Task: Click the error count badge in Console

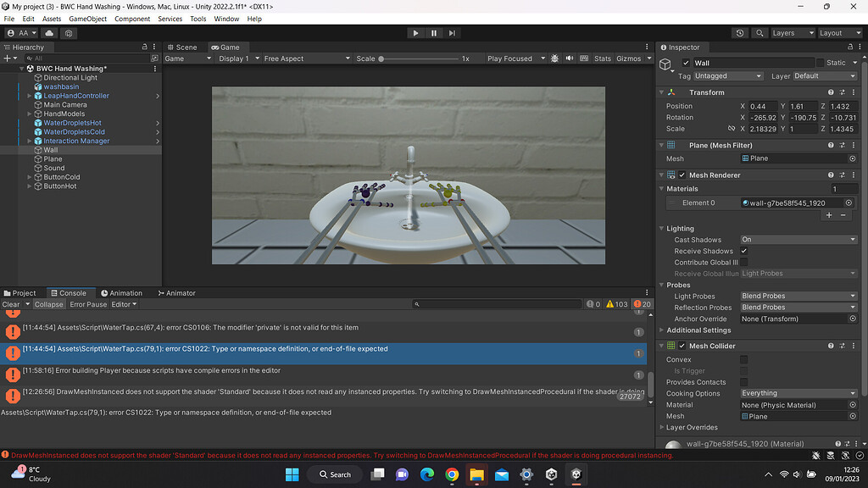Action: [640, 303]
